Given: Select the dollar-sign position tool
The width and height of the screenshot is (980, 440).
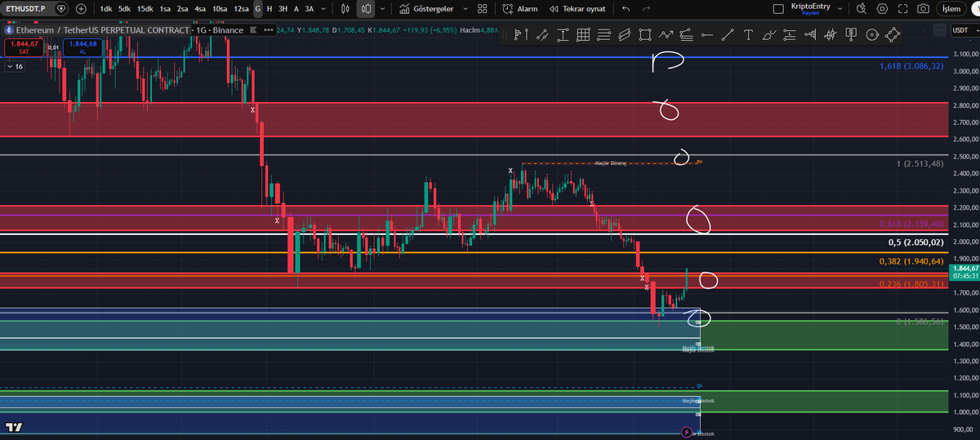Looking at the screenshot, I should (851, 35).
